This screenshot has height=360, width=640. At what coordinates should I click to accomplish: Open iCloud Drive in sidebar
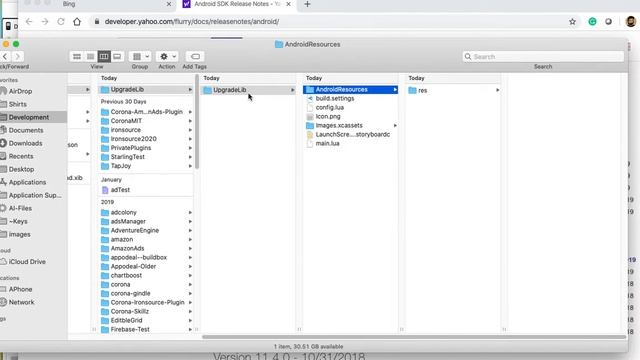coord(27,262)
